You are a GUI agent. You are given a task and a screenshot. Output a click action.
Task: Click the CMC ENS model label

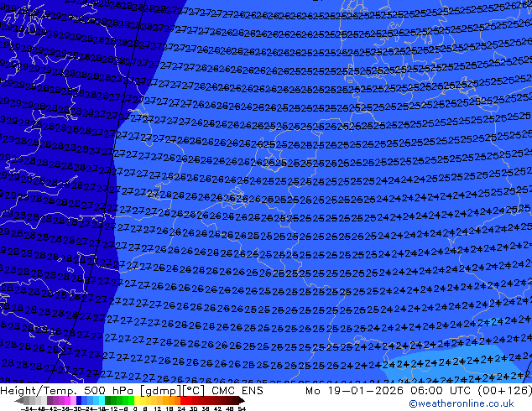pos(237,391)
